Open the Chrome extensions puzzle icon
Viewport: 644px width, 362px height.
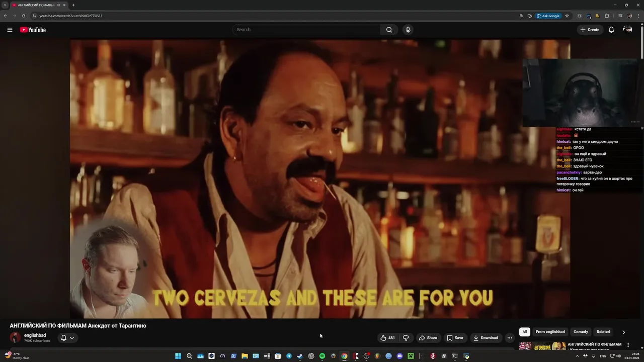[x=607, y=16]
